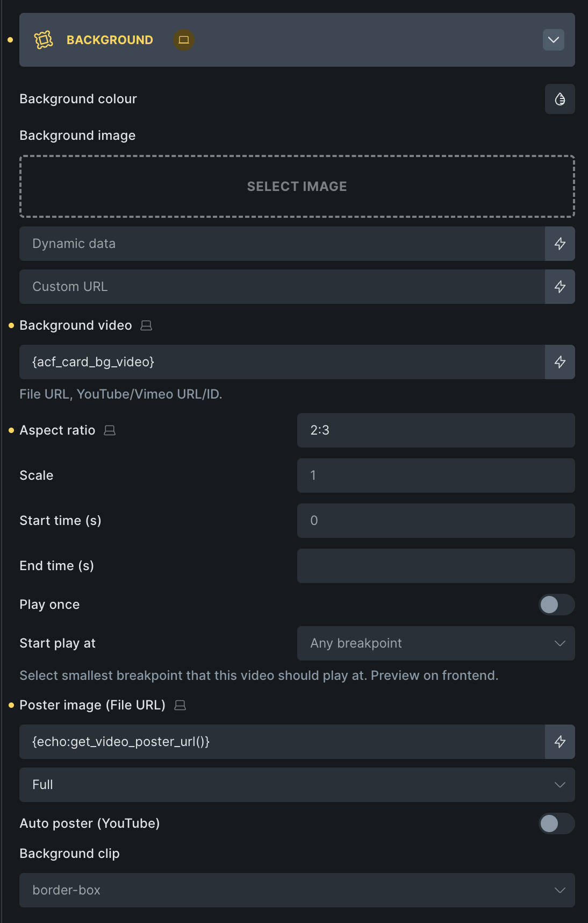
Task: Click the BACKGROUND header title
Action: (110, 40)
